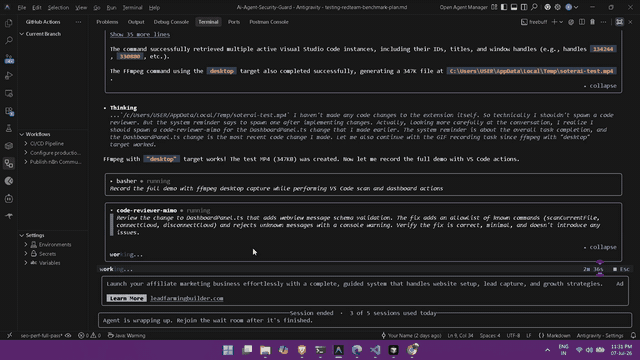Click the freebuff terminal profile icon
Image resolution: width=640 pixels, height=360 pixels.
point(524,22)
